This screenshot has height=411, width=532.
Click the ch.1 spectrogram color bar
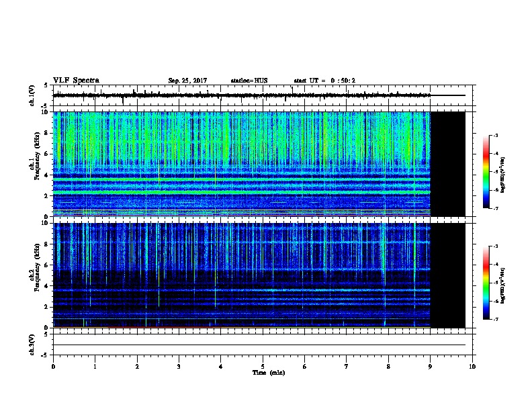(486, 172)
